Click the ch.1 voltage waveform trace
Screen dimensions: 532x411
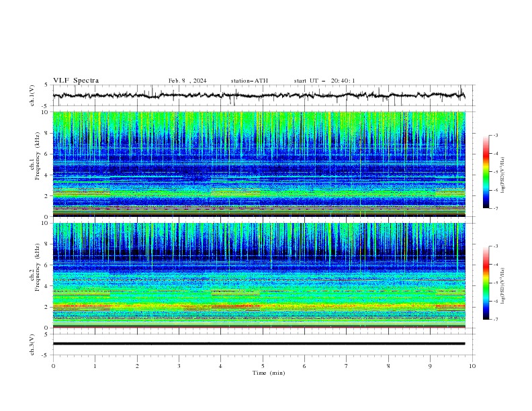coord(259,95)
